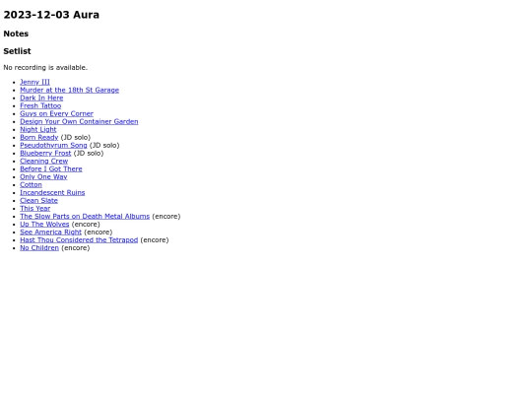This screenshot has width=532, height=399.
Task: Follow Hast Thou Considered the Tetrapod link
Action: click(79, 239)
